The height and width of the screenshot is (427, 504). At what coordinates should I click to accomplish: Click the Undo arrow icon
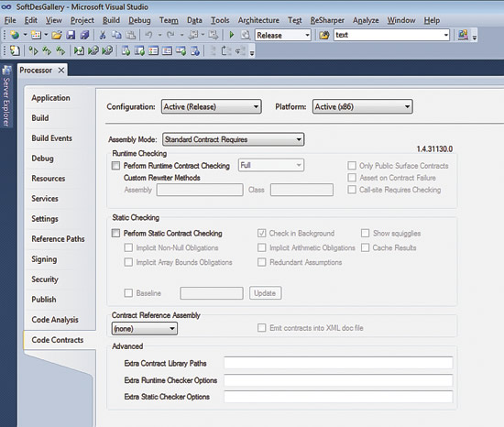point(148,35)
